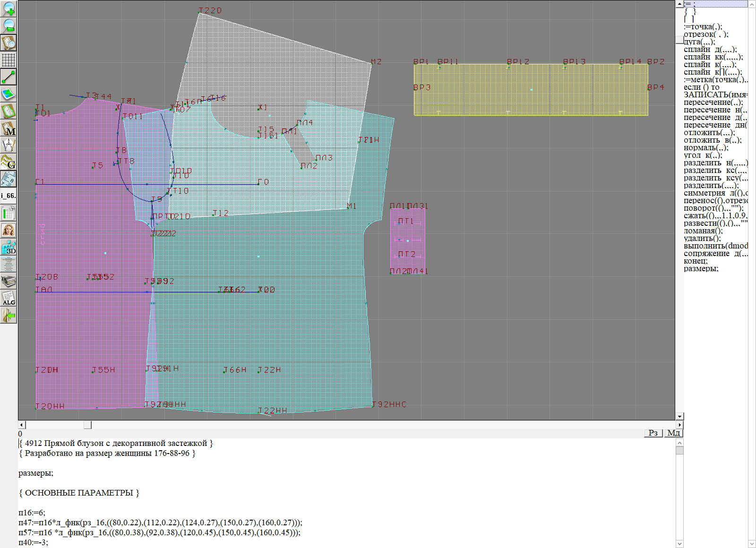The image size is (756, 548).
Task: Click the exit door arrow icon
Action: (9, 315)
